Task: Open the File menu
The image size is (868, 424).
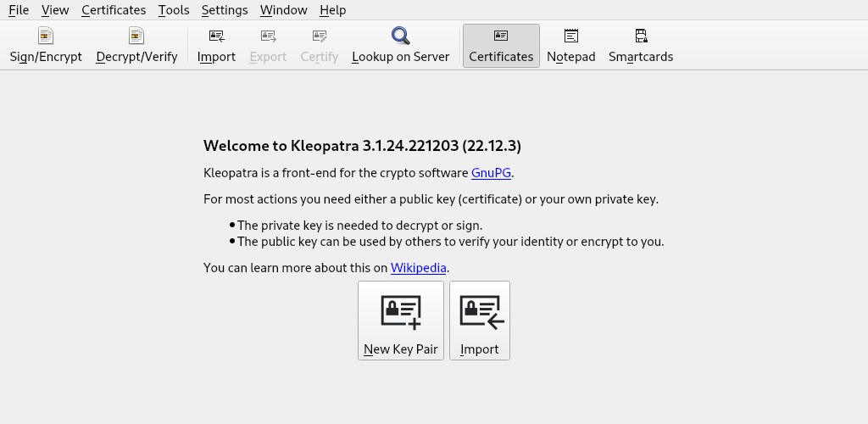Action: click(19, 10)
